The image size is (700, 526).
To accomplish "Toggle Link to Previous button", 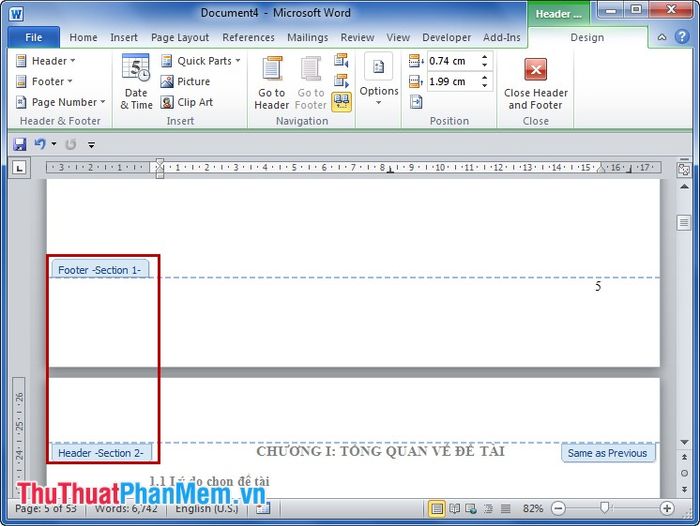I will click(342, 101).
